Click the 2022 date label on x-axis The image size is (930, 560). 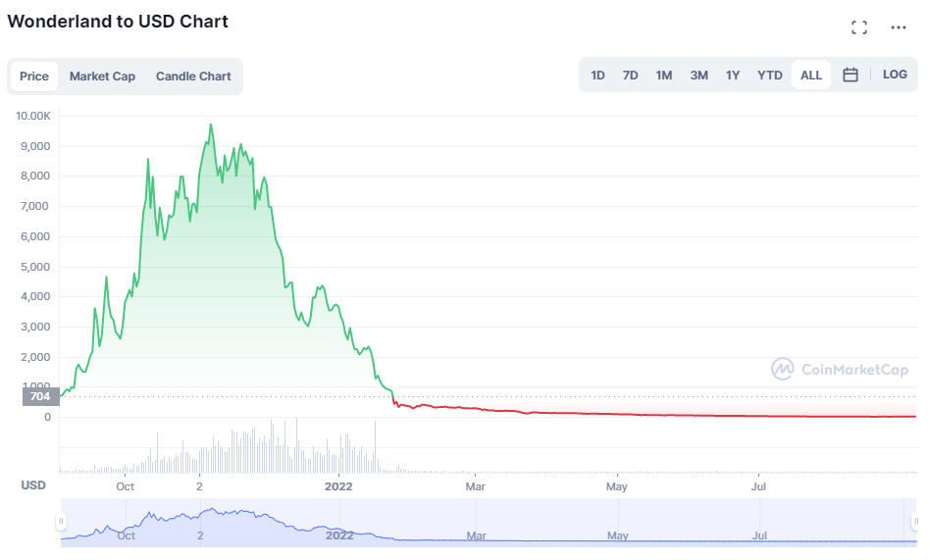pyautogui.click(x=338, y=486)
